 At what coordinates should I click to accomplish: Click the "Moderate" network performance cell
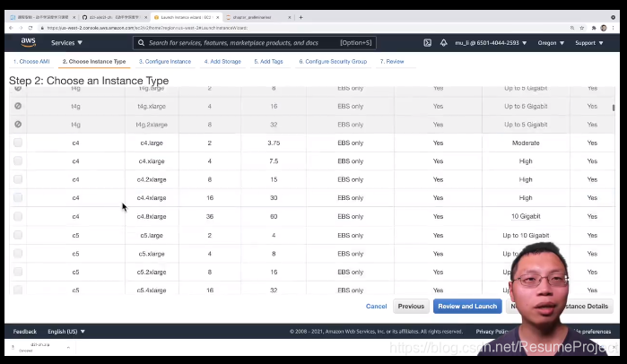pyautogui.click(x=526, y=143)
